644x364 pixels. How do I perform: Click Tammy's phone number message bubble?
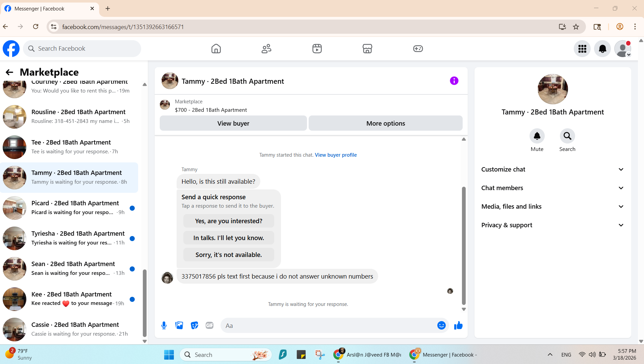pos(277,276)
